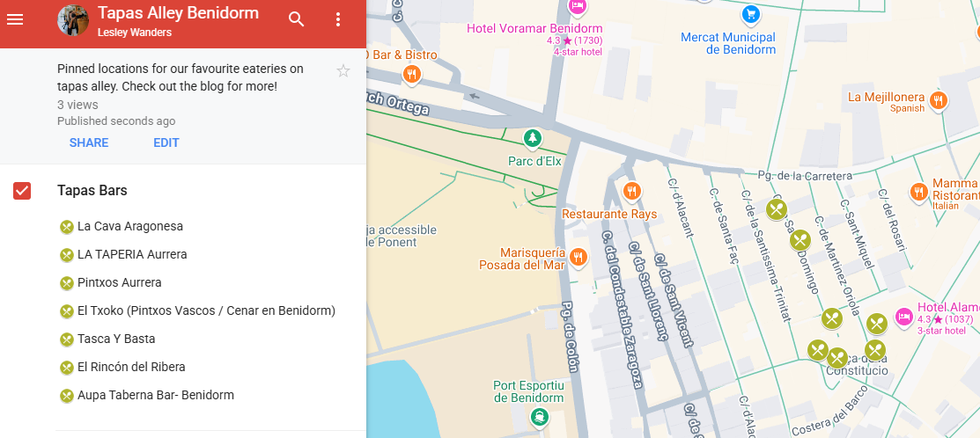Click the EDIT button

[166, 142]
